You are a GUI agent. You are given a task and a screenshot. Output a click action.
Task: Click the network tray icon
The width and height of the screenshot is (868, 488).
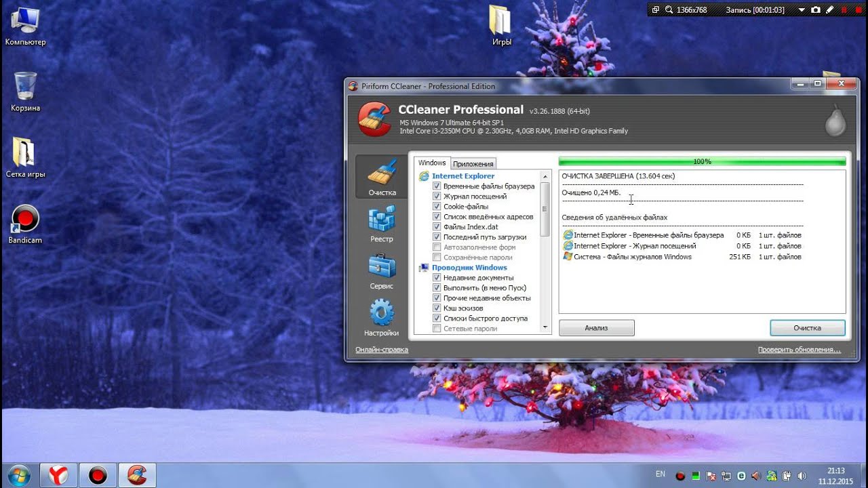point(726,476)
